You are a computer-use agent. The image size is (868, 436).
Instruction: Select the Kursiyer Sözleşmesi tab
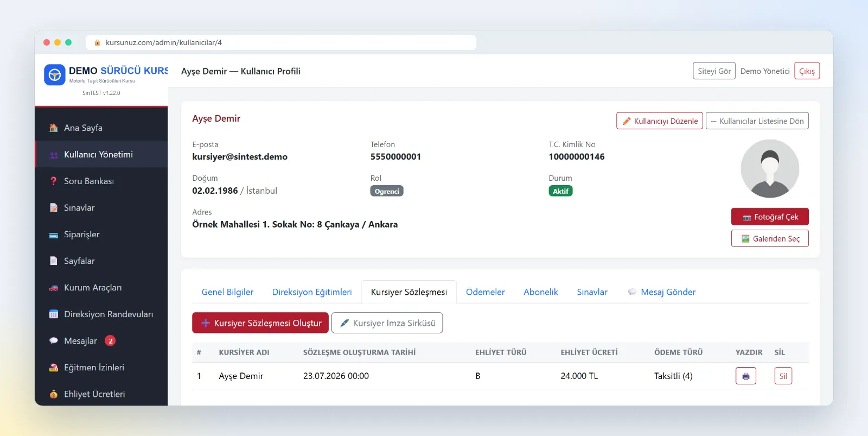coord(409,292)
